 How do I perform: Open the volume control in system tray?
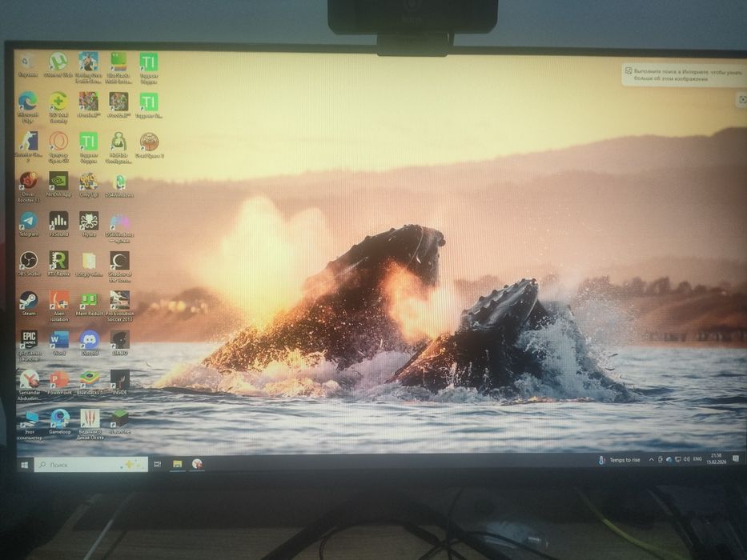686,459
